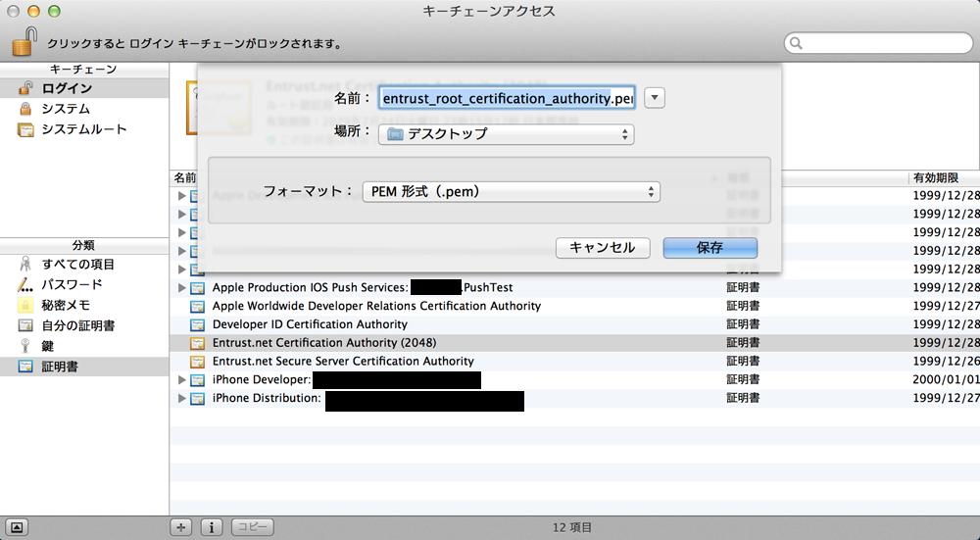This screenshot has height=540, width=980.
Task: Click the 名前 filename field
Action: click(x=507, y=98)
